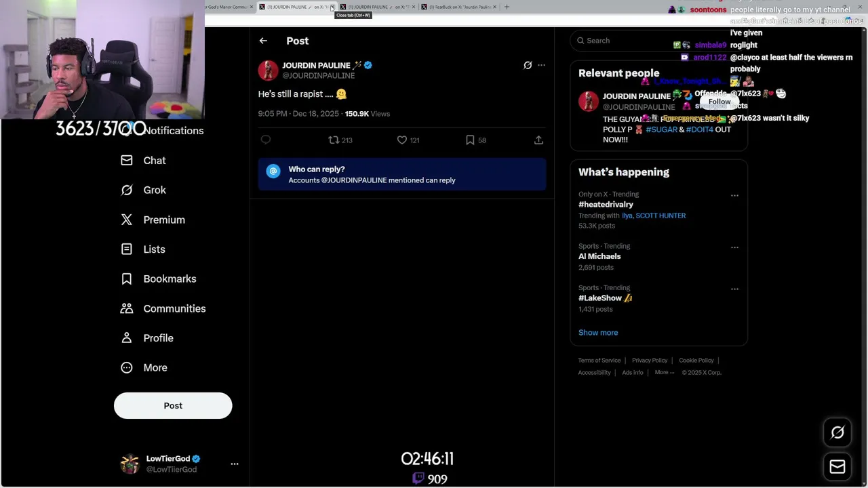Click the post date Dec 18, 2025
The height and width of the screenshot is (488, 868).
click(316, 114)
